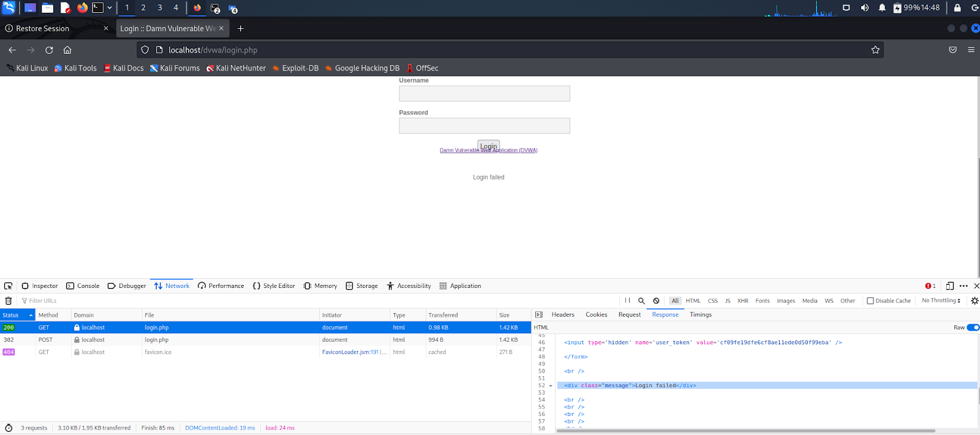Open volume control in system tray
980x435 pixels.
coord(864,8)
